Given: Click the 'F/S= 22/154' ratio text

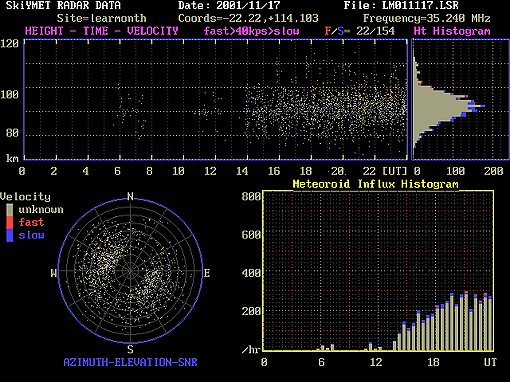Looking at the screenshot, I should coord(359,31).
